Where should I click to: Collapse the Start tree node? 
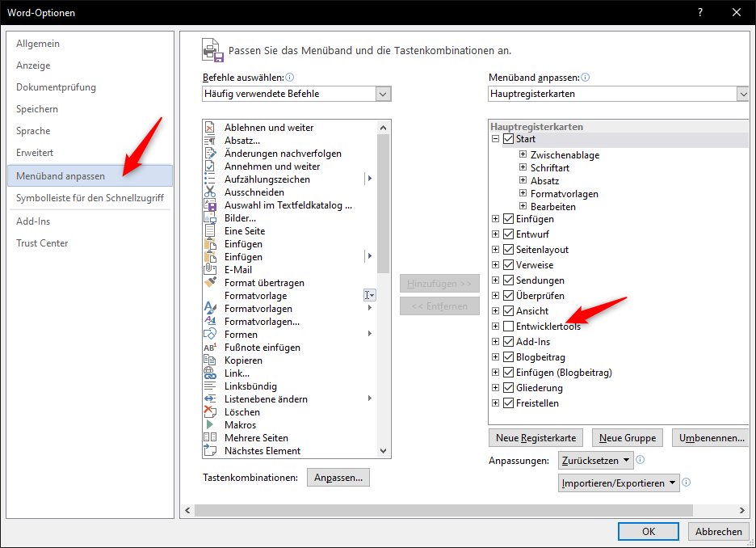(495, 139)
